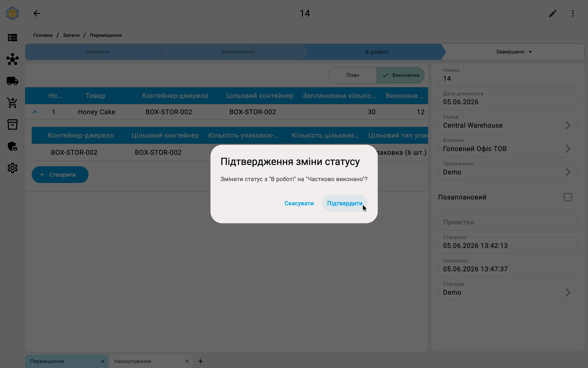Open the list view sidebar icon
This screenshot has width=588, height=368.
(x=12, y=37)
